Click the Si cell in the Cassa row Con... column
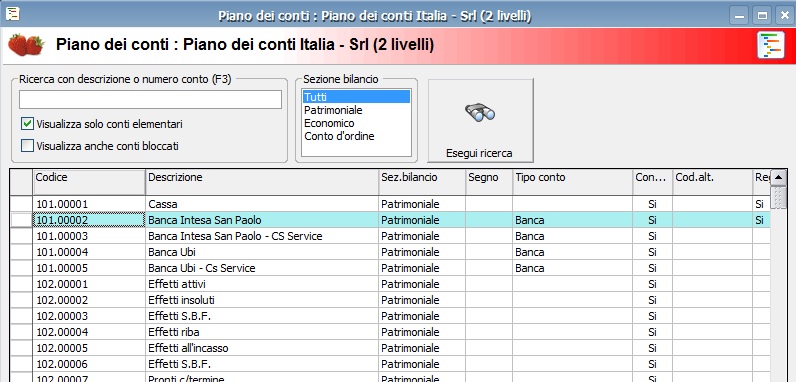 coord(653,204)
